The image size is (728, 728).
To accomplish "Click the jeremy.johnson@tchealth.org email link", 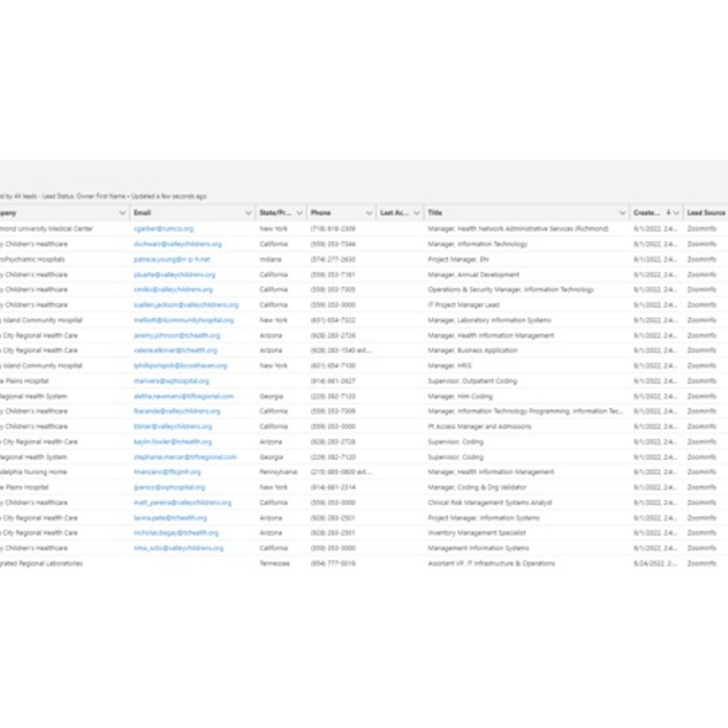I will tap(177, 335).
